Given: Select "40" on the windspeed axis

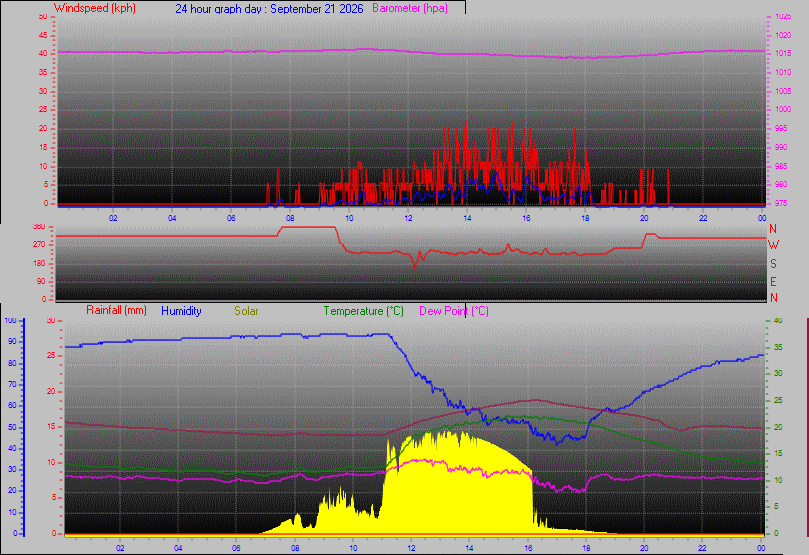Looking at the screenshot, I should pyautogui.click(x=43, y=54).
